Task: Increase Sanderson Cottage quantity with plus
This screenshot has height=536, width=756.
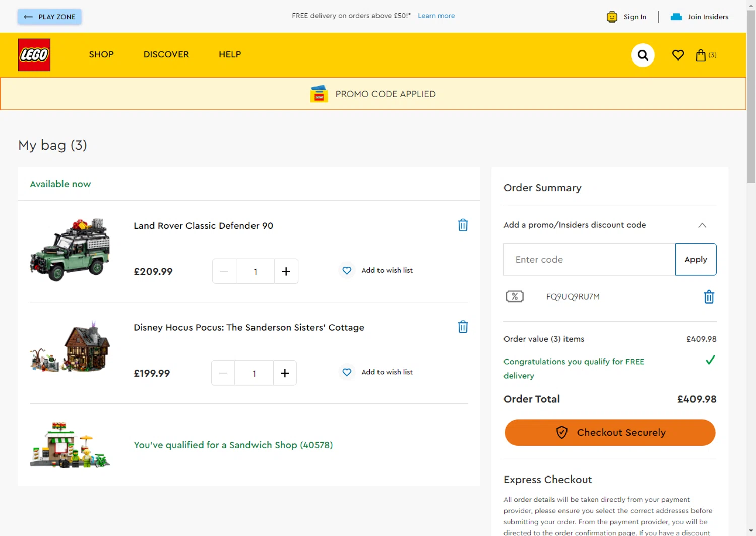Action: pos(285,373)
